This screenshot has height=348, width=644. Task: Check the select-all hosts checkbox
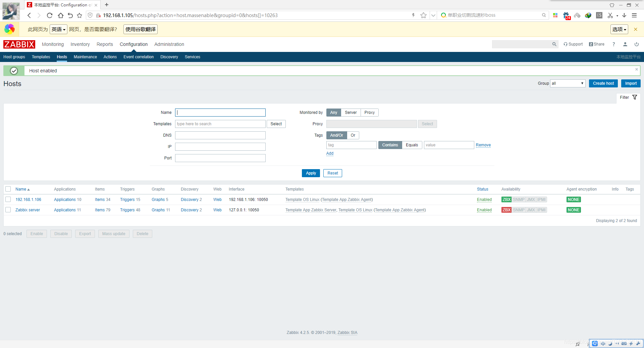pyautogui.click(x=8, y=189)
